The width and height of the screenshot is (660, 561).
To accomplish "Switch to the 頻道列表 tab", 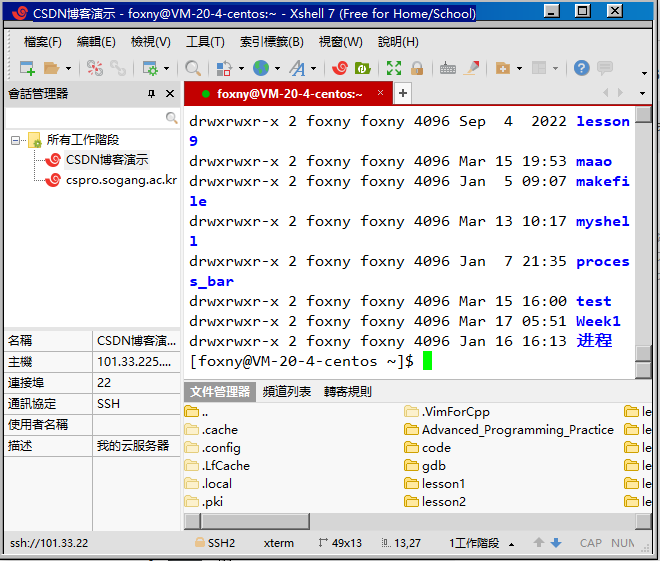I will [x=286, y=392].
